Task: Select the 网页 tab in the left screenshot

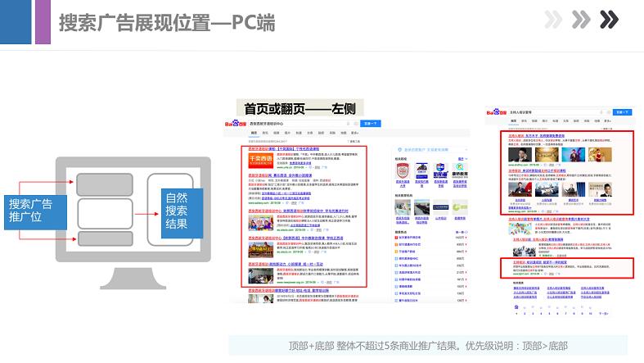Action: 254,133
